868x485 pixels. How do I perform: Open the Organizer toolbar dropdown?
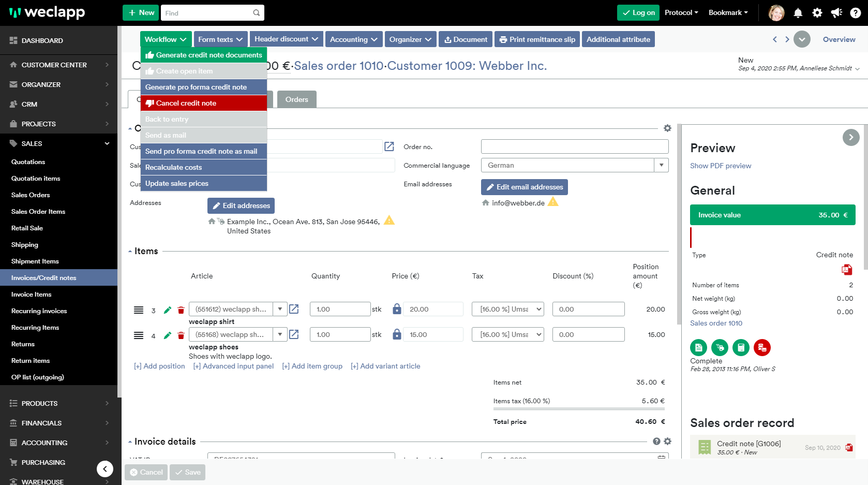(411, 39)
